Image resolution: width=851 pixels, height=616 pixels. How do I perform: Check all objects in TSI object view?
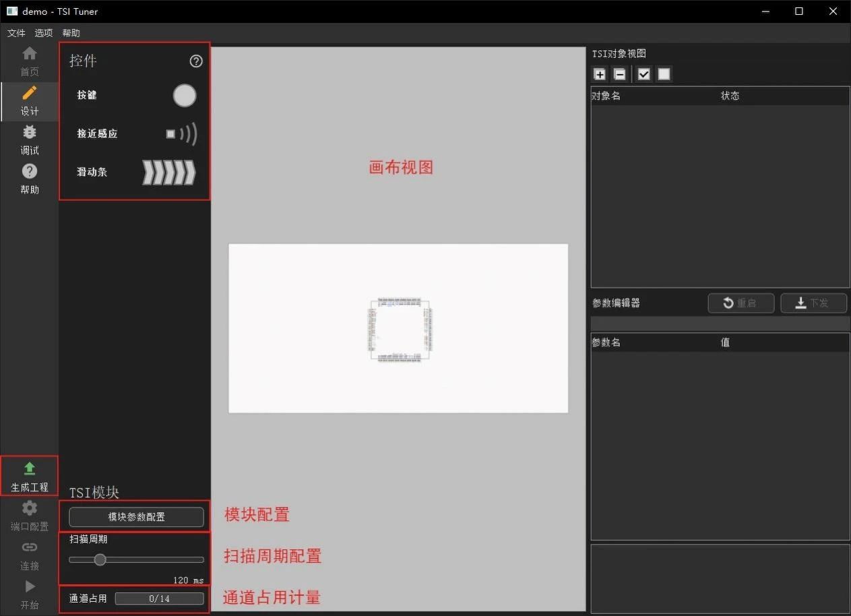[644, 75]
